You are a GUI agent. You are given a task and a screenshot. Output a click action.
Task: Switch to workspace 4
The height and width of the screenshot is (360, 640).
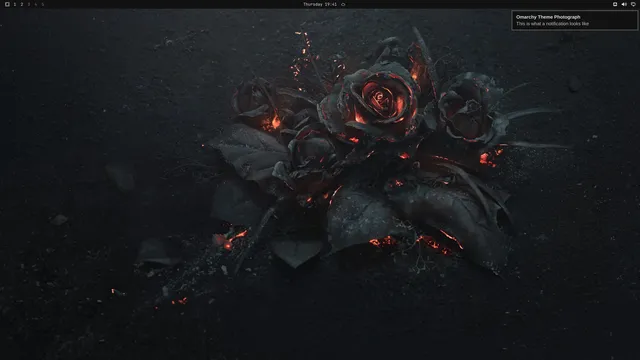36,4
